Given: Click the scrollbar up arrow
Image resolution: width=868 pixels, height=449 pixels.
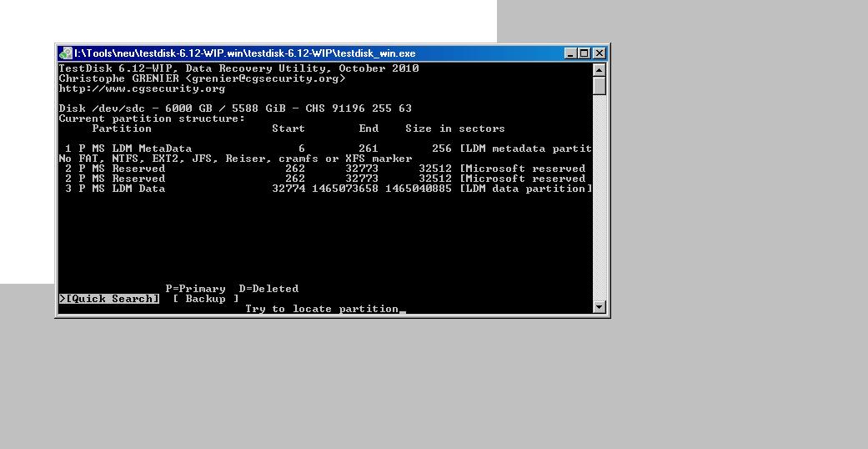Looking at the screenshot, I should click(x=600, y=70).
